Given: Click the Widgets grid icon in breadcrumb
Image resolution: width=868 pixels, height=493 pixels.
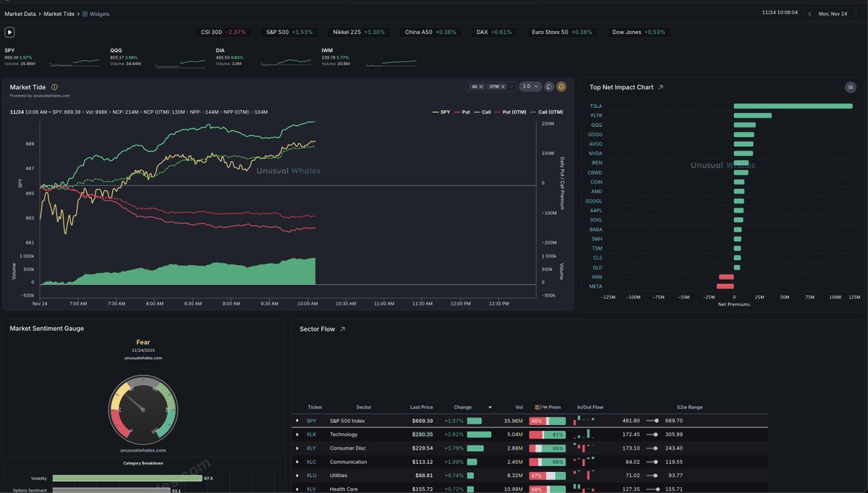Looking at the screenshot, I should pyautogui.click(x=85, y=14).
